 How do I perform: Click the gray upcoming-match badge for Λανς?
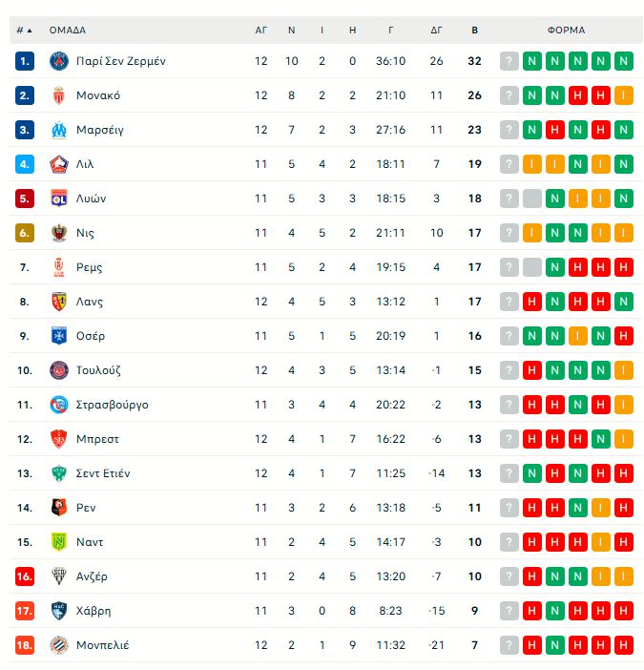tap(509, 302)
